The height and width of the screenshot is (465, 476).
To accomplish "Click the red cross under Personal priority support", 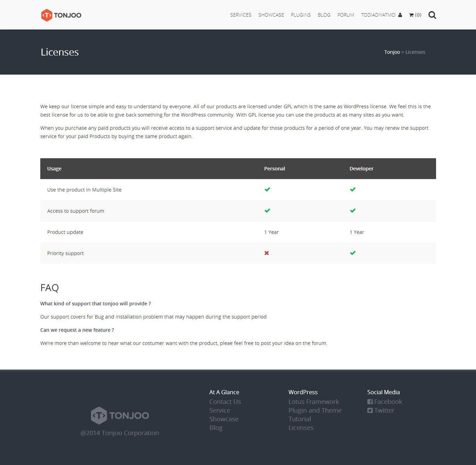I will tap(267, 253).
